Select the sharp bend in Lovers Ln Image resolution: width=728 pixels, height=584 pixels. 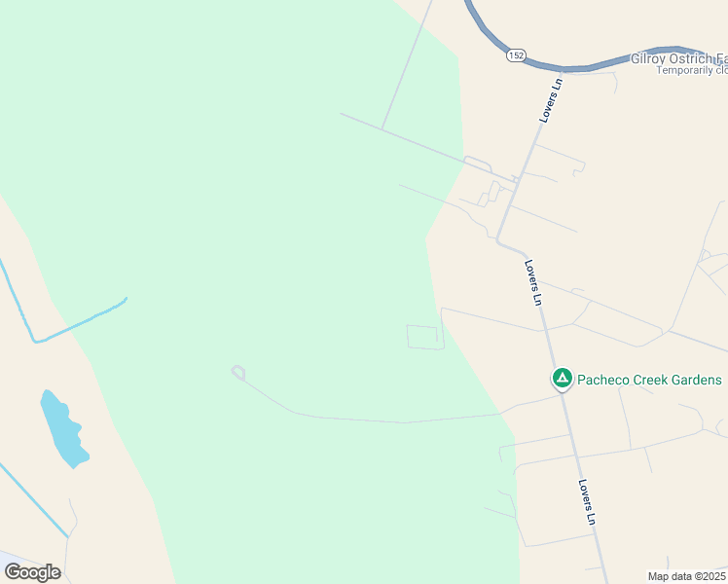coord(498,241)
